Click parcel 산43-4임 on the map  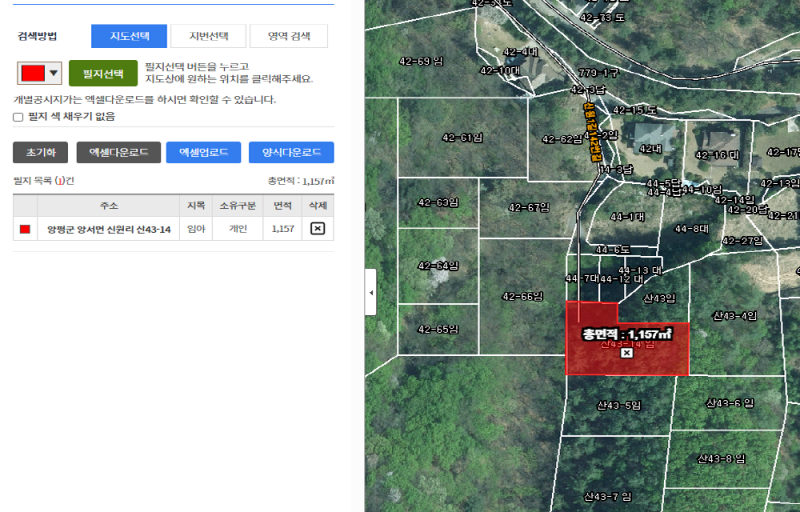tap(733, 316)
